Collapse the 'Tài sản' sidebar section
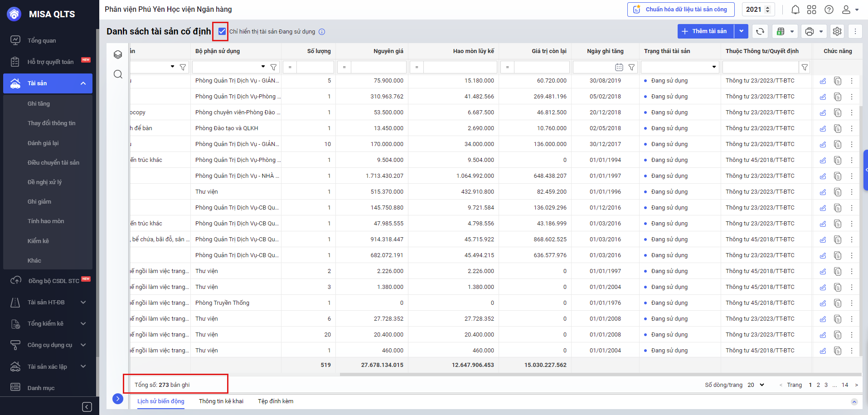The width and height of the screenshot is (868, 415). tap(83, 83)
